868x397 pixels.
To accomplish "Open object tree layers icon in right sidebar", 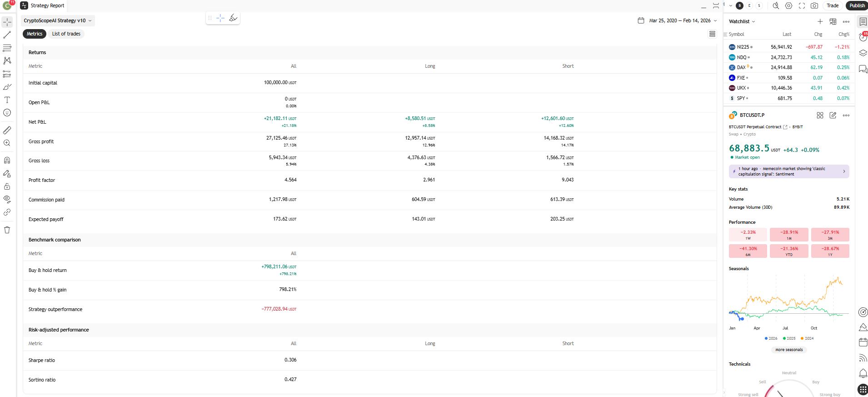I will point(863,53).
